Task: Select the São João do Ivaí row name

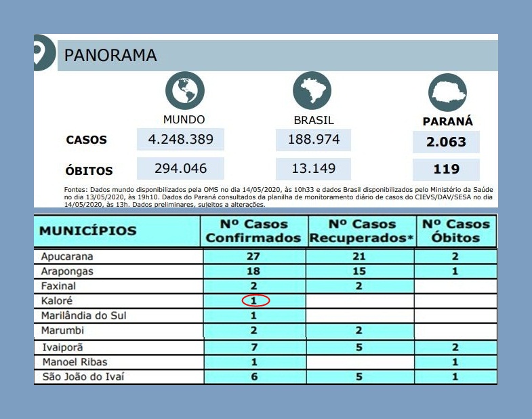Action: (83, 376)
